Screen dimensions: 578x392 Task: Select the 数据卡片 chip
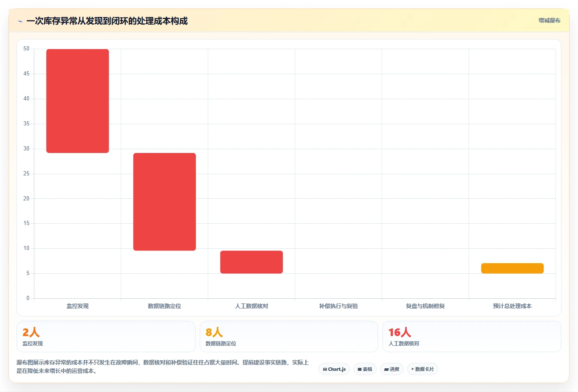422,369
